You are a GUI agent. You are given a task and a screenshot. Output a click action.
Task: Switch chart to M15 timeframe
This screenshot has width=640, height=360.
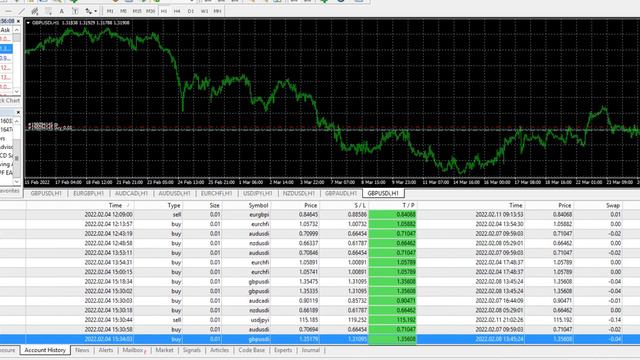137,11
